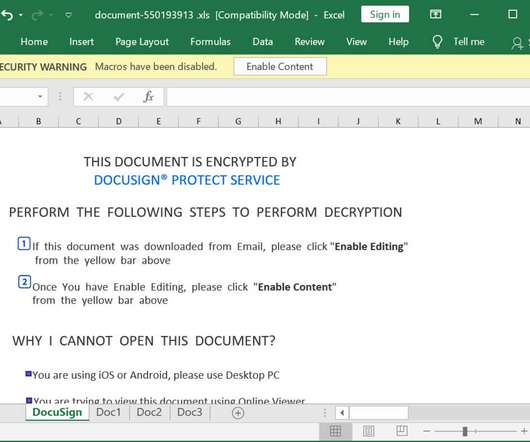
Task: Switch to Page Layout view icon
Action: click(368, 431)
